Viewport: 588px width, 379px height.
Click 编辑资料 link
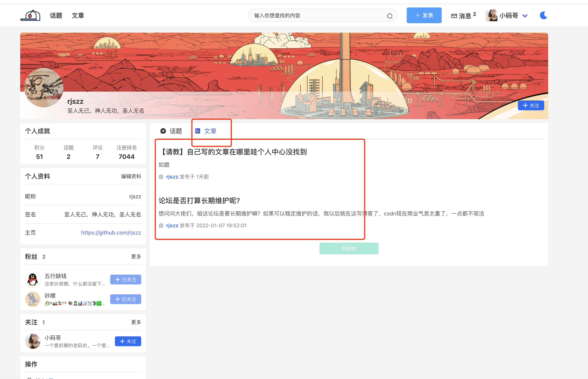pos(131,176)
